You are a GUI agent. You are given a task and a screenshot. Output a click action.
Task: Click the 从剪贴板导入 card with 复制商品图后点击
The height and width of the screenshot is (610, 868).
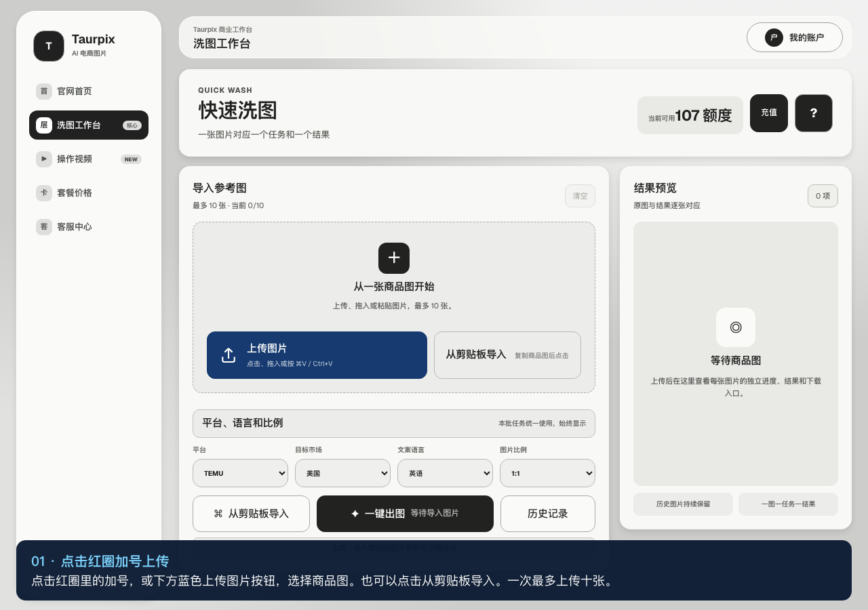507,355
